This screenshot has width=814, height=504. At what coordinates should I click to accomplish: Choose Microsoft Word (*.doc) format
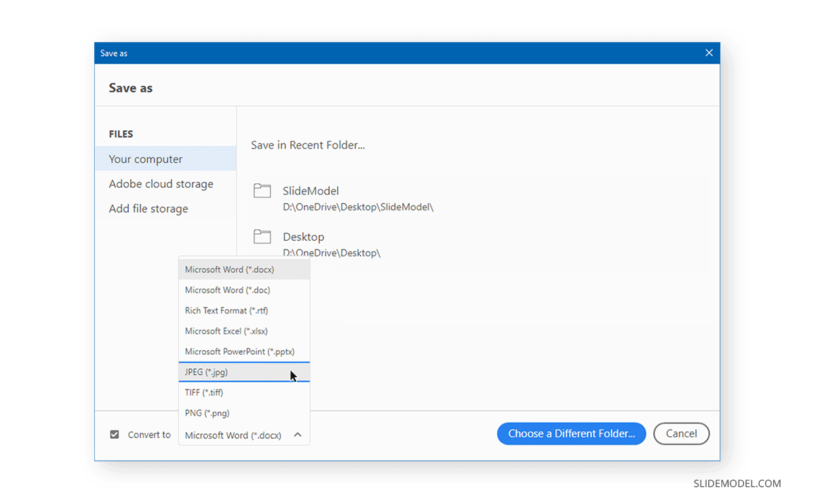pyautogui.click(x=244, y=290)
